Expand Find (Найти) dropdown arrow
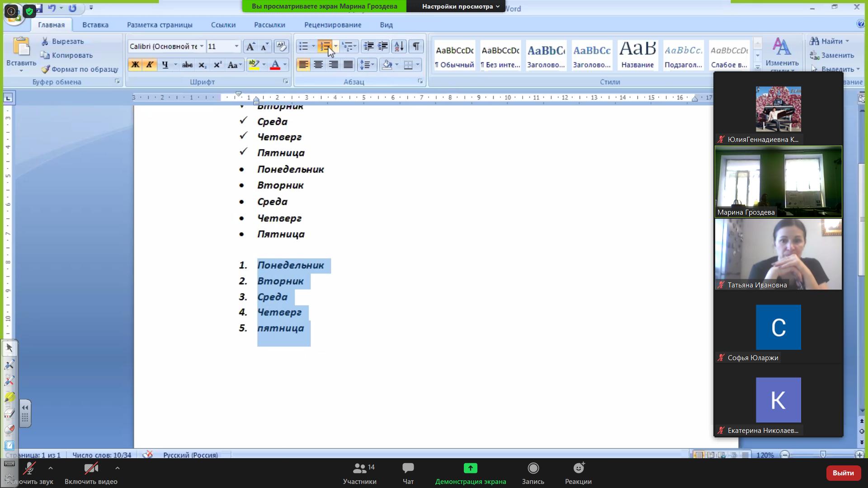 click(x=847, y=41)
